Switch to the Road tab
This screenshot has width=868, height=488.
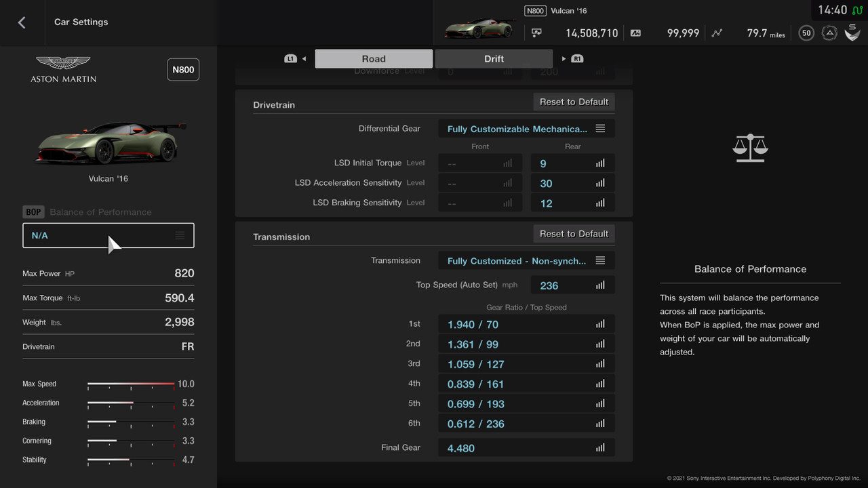pos(374,59)
